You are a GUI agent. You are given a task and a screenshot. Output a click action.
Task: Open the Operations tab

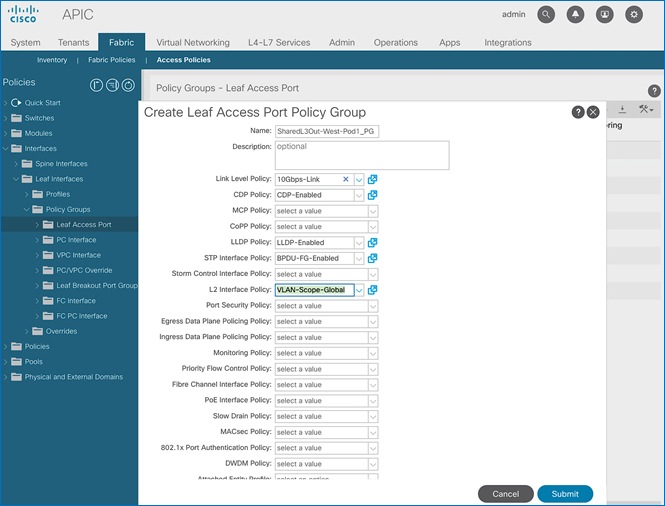(x=396, y=42)
